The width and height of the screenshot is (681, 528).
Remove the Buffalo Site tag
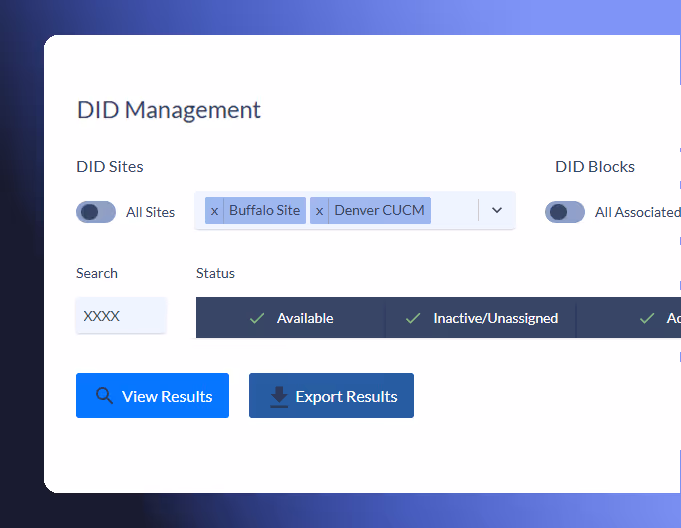pyautogui.click(x=214, y=211)
